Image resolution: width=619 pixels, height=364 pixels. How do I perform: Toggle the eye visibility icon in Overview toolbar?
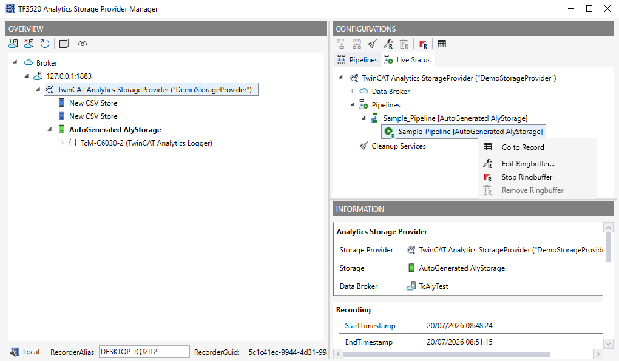pyautogui.click(x=82, y=44)
